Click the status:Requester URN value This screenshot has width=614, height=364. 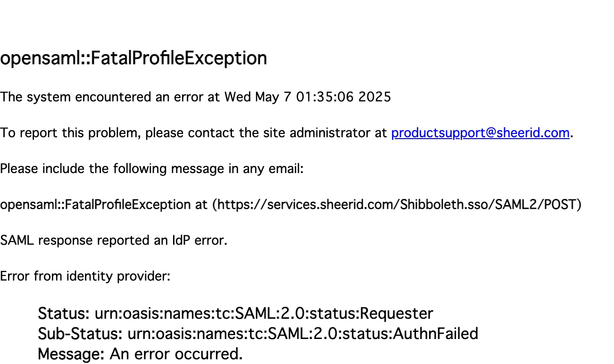coord(264,314)
